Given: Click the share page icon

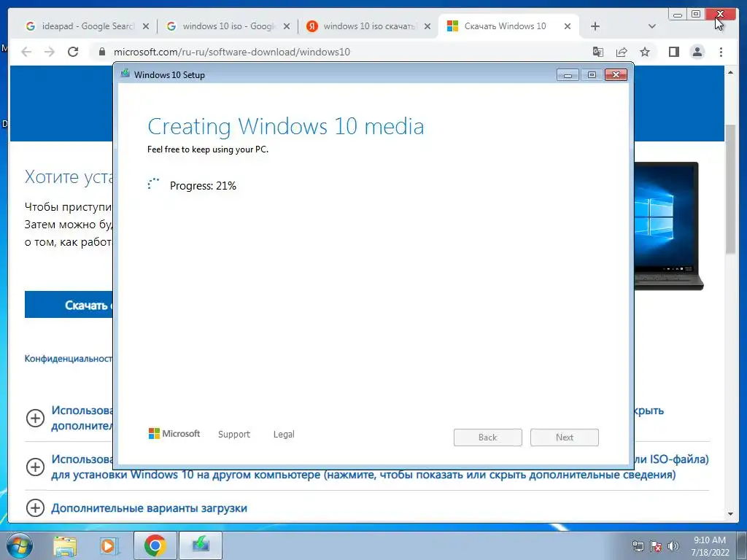Looking at the screenshot, I should [x=622, y=52].
